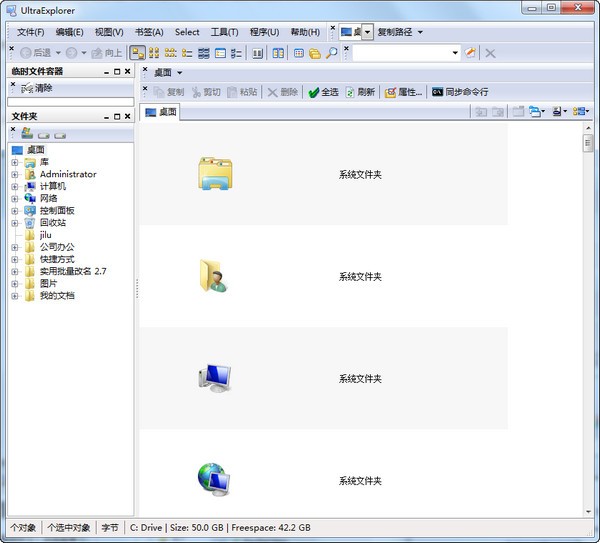This screenshot has width=600, height=543.
Task: Click the grayed new tab icon in tab bar
Action: point(518,111)
